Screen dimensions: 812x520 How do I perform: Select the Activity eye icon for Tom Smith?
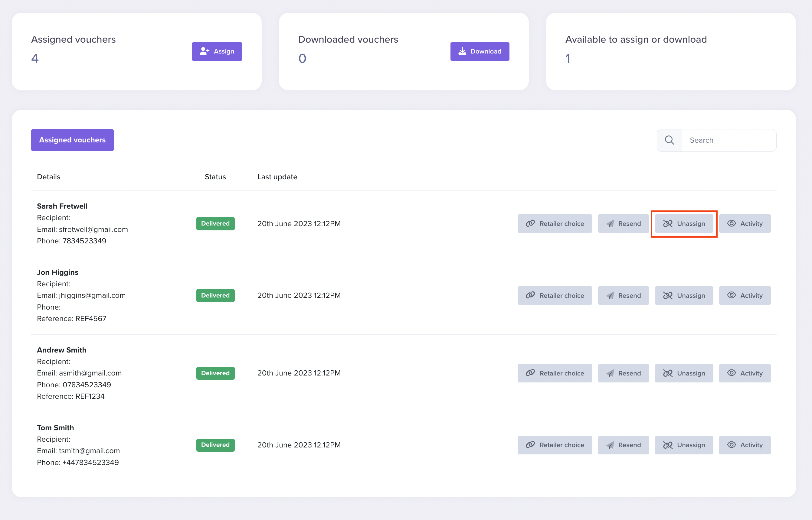coord(732,445)
